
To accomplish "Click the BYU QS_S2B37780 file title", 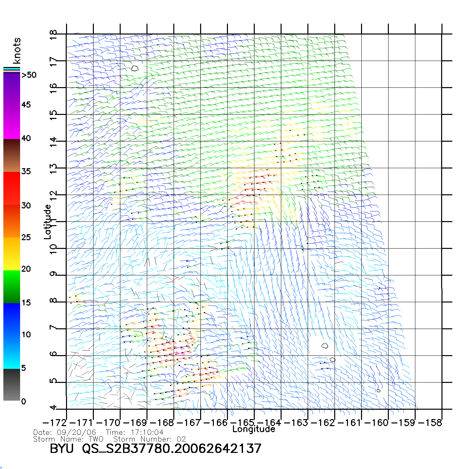I will 155,449.
